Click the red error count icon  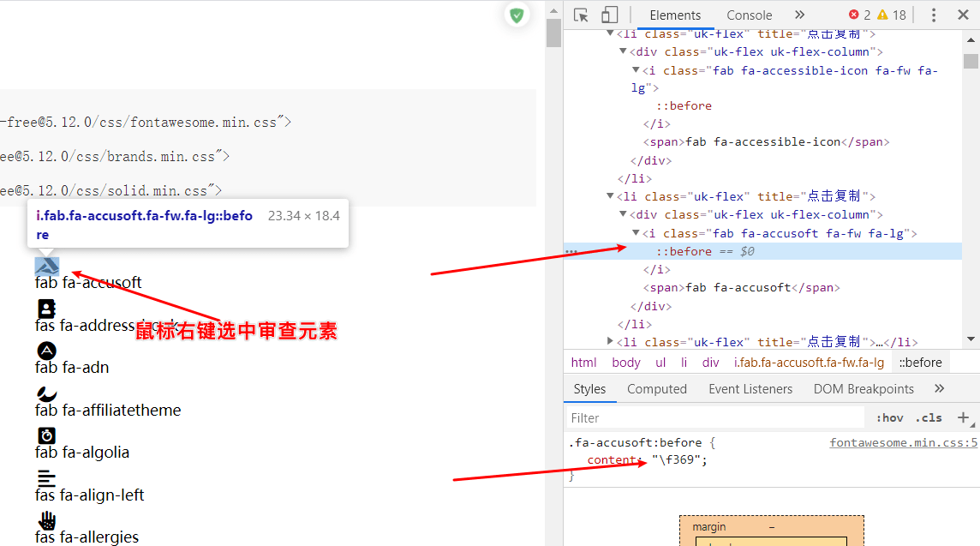click(x=853, y=15)
